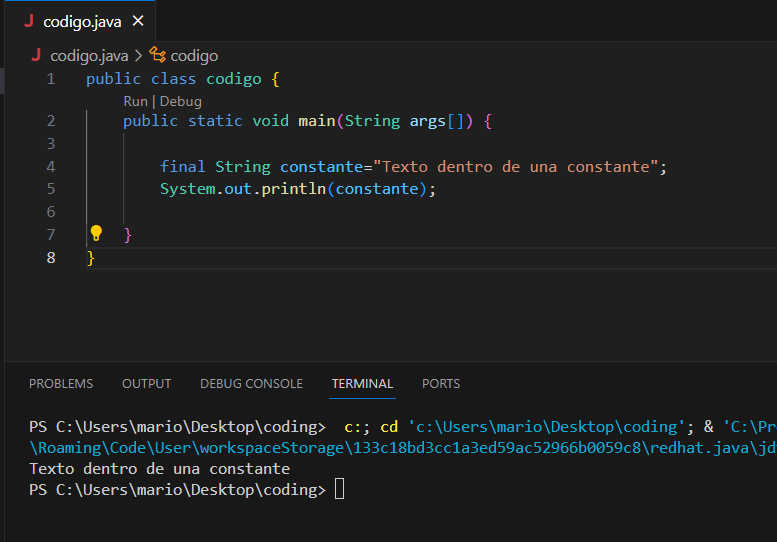Open the OUTPUT panel tab
Viewport: 777px width, 542px height.
[146, 383]
